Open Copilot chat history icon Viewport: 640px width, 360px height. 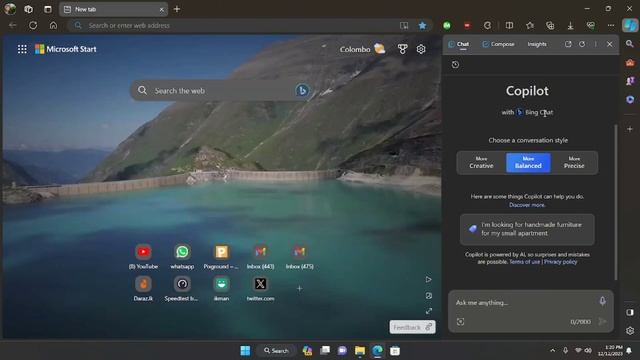[456, 64]
